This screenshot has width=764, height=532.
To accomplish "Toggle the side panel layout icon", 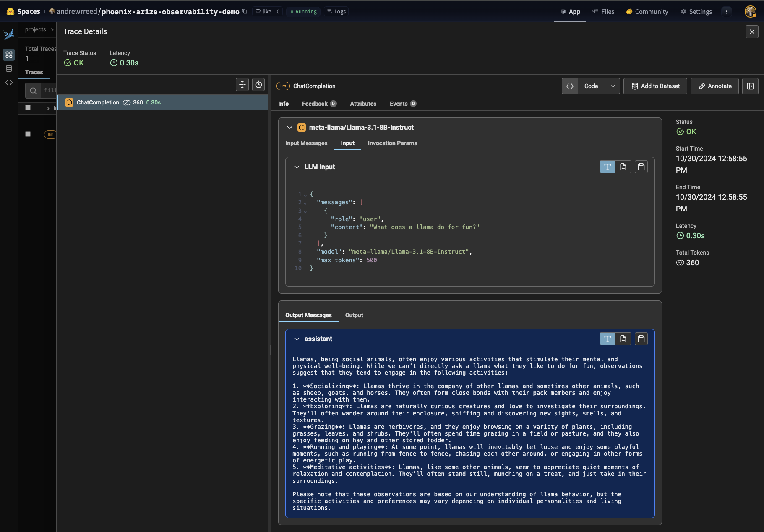I will pyautogui.click(x=750, y=86).
